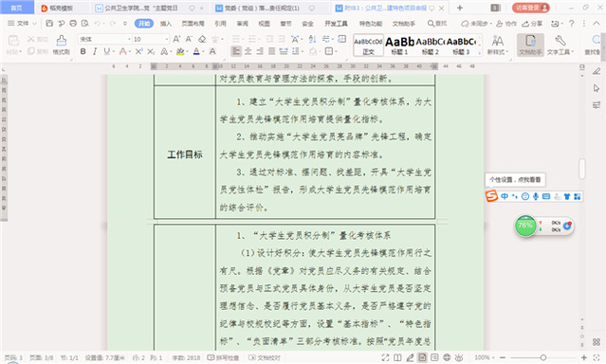This screenshot has height=364, width=606.
Task: Open the 页面布局 ribbon tab
Action: [x=193, y=24]
